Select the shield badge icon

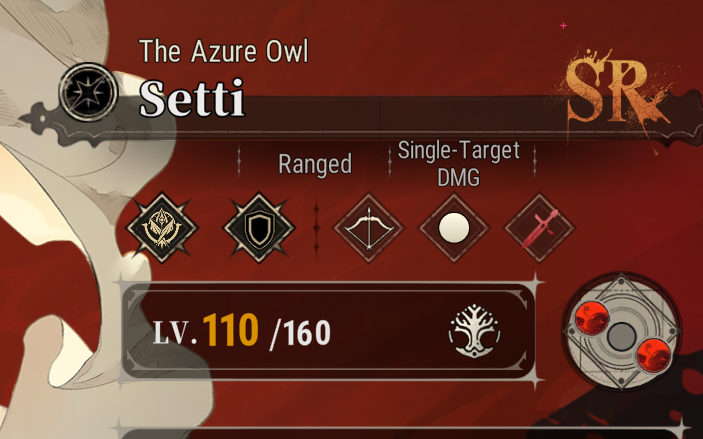(x=259, y=227)
